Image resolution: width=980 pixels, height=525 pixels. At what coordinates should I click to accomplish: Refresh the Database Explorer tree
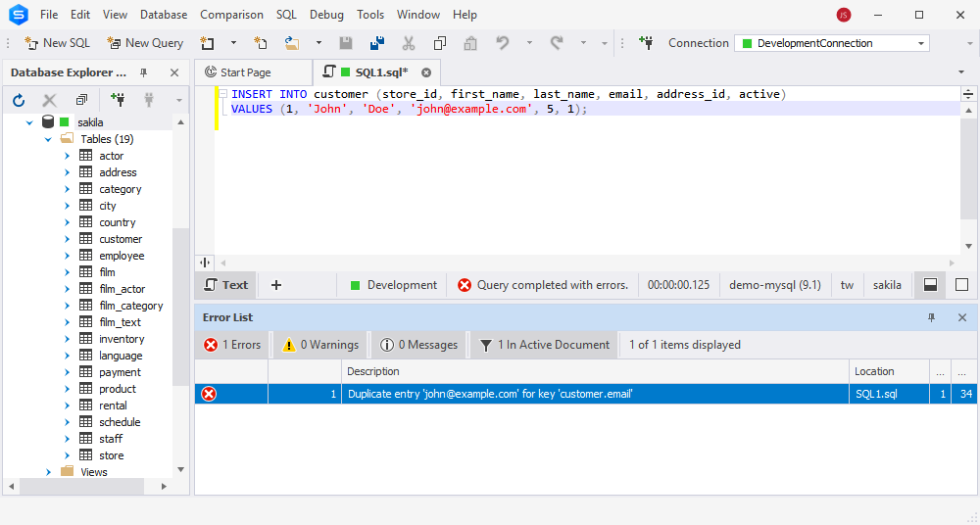[x=19, y=100]
